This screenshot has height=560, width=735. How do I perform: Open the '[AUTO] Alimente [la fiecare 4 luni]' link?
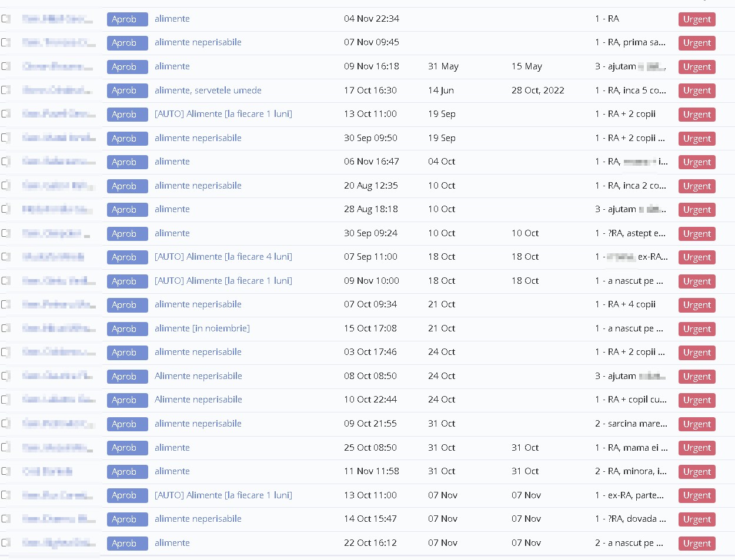pyautogui.click(x=223, y=257)
